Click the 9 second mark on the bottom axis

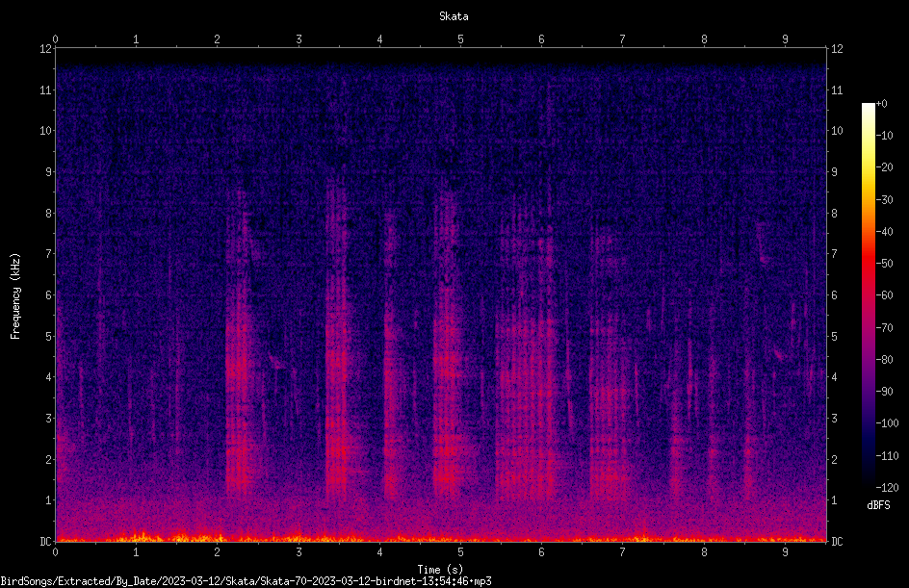(x=785, y=552)
